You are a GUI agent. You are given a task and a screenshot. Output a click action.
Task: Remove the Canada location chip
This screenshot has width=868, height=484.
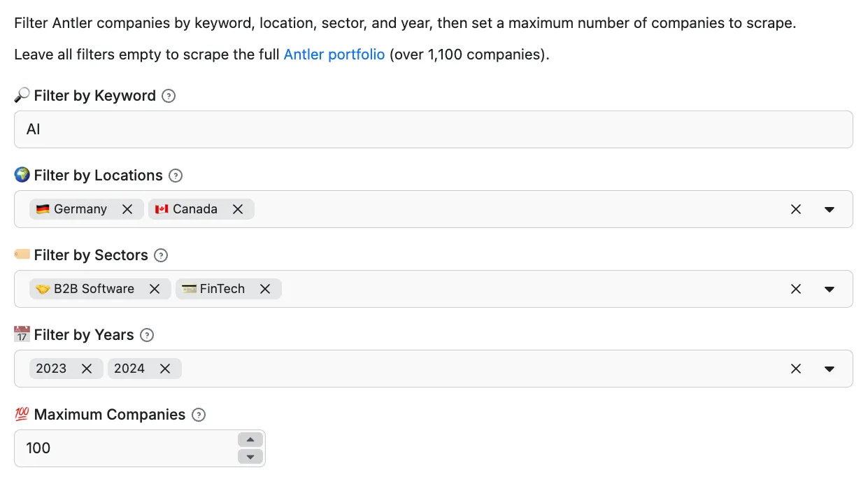tap(238, 208)
